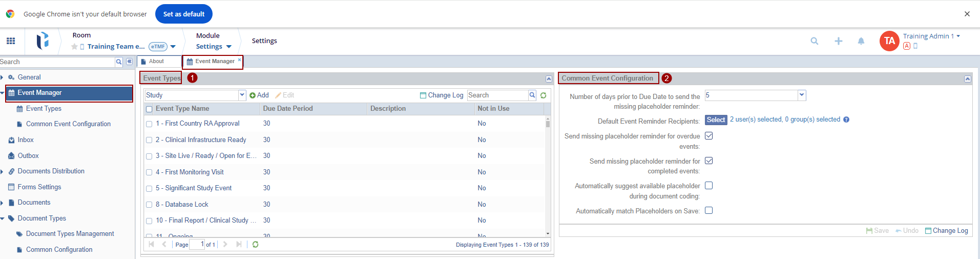The image size is (980, 259).
Task: Open the apps grid menu icon
Action: [11, 41]
